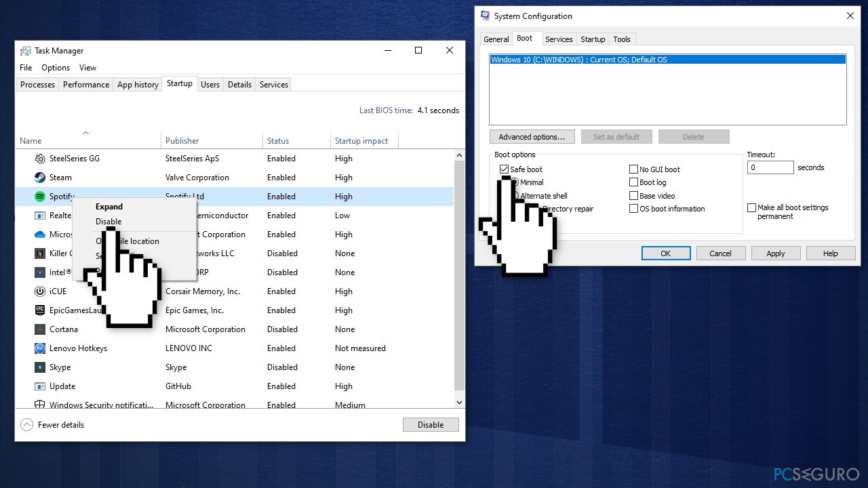
Task: Sort startup items by Status column
Action: point(278,141)
